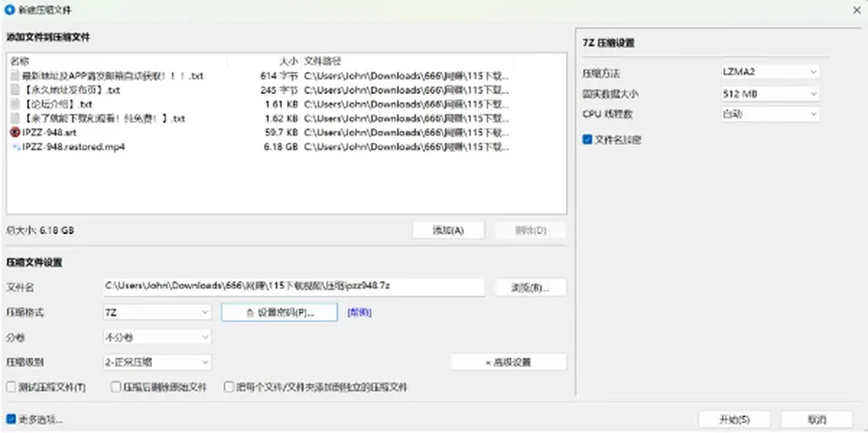Uncheck the 文件名加密 checkbox
The height and width of the screenshot is (433, 868).
click(x=588, y=140)
